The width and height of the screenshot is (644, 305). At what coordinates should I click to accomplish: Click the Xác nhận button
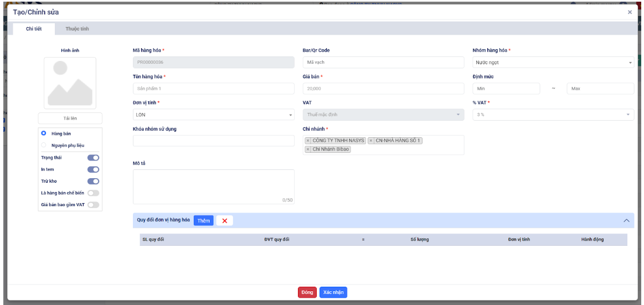(x=333, y=292)
